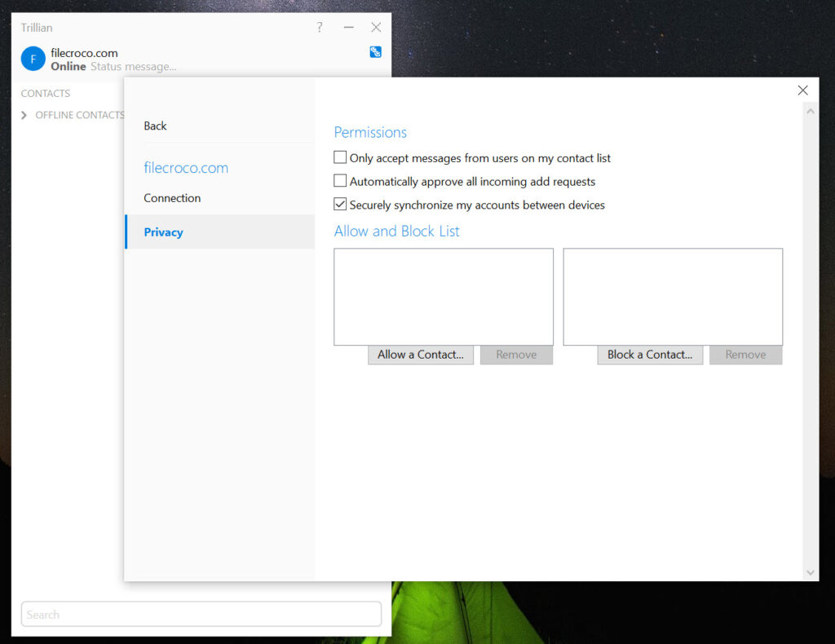Screen dimensions: 835x644
Task: Click the Block a Contact button
Action: 649,355
